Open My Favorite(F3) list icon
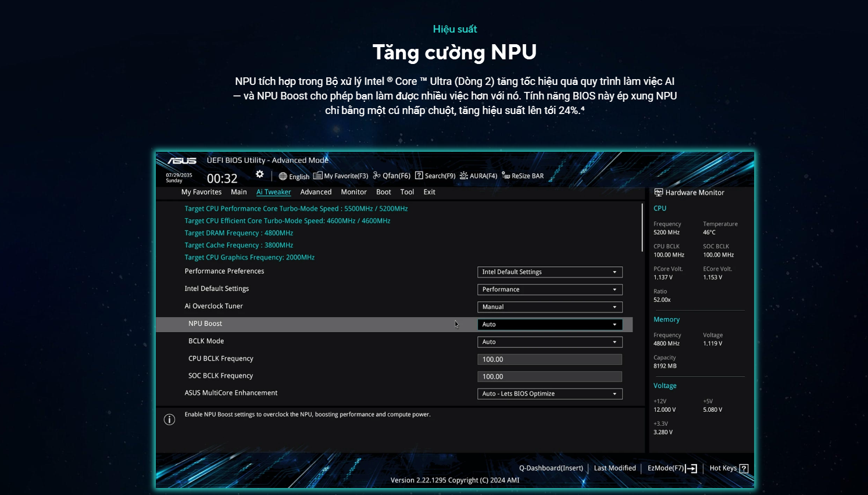The width and height of the screenshot is (868, 495). tap(317, 176)
